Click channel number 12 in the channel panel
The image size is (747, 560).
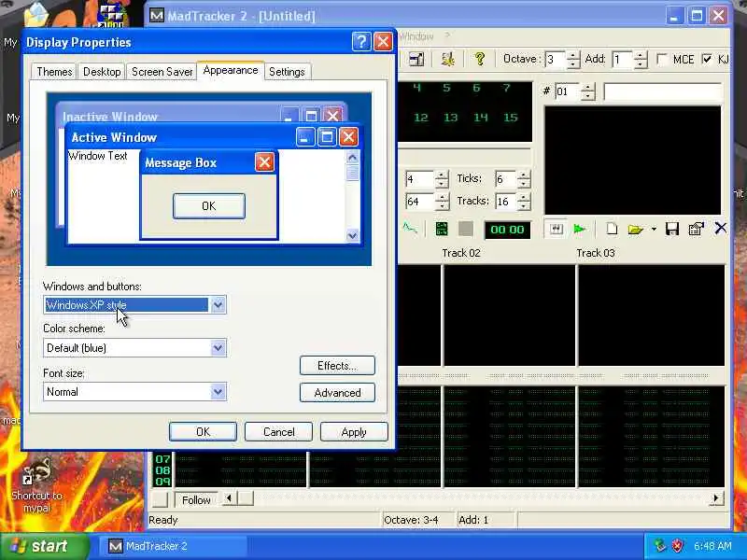(x=421, y=118)
